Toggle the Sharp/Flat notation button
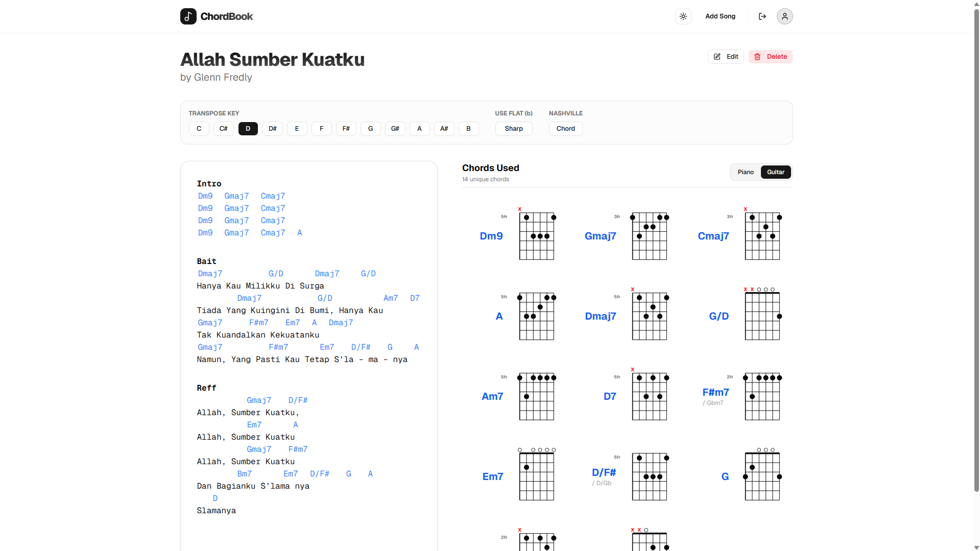980x551 pixels. [514, 129]
